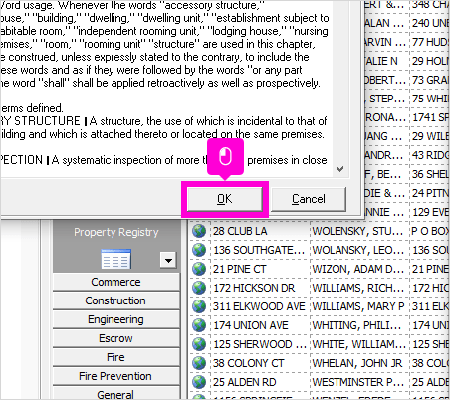The image size is (450, 400).
Task: Switch to the Engineering module
Action: tap(116, 319)
